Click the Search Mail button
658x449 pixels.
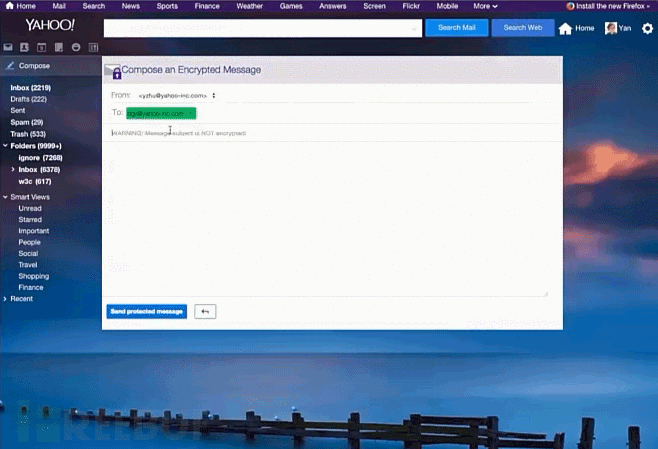tap(457, 28)
